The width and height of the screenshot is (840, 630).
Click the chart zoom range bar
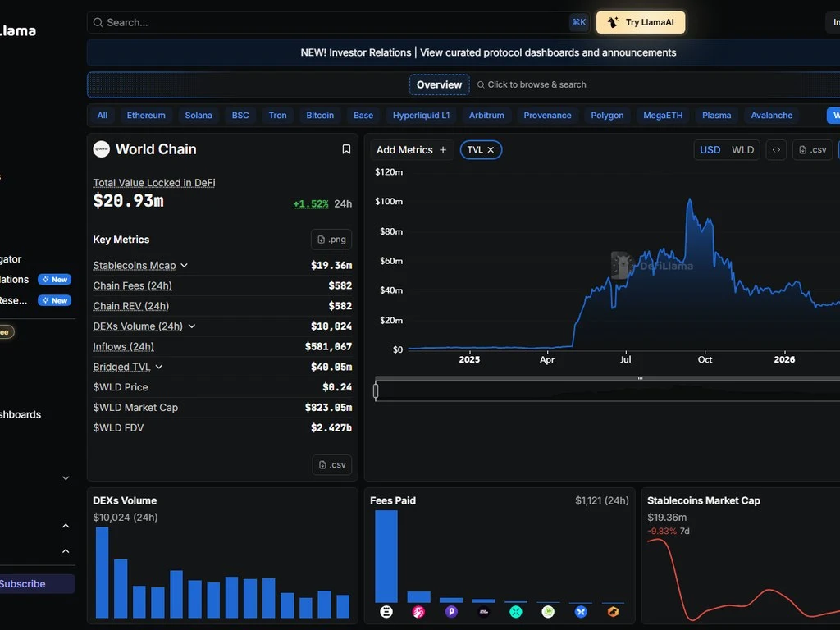(607, 391)
